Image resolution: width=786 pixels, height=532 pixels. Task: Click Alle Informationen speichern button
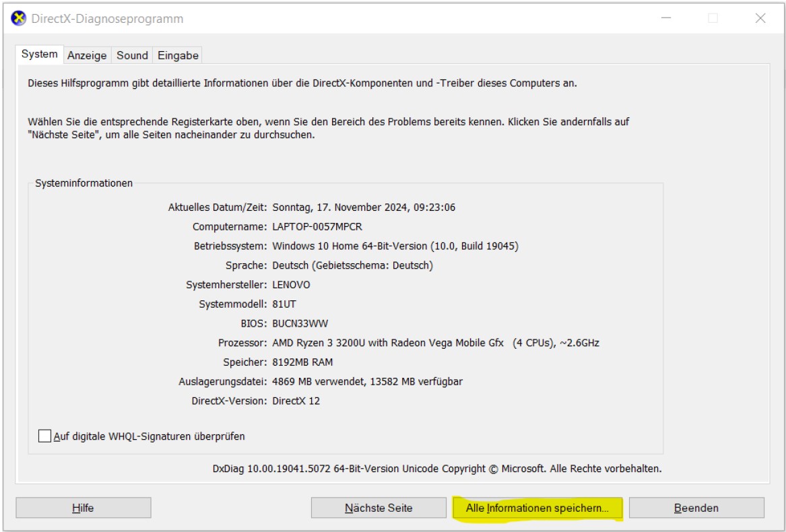(x=537, y=508)
